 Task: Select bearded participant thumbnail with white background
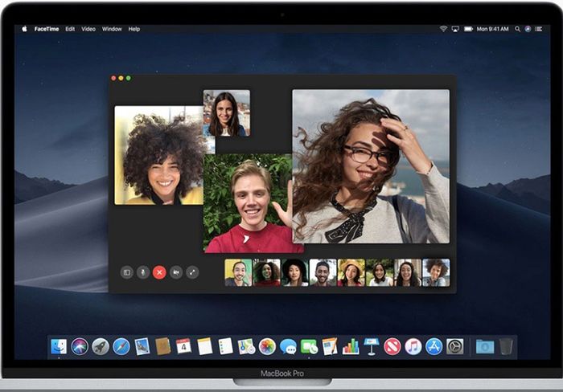(323, 272)
